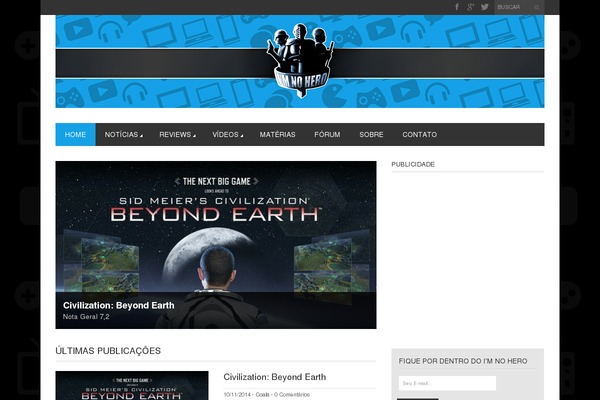The width and height of the screenshot is (600, 400).
Task: Expand the Vídeos dropdown menu
Action: point(227,134)
